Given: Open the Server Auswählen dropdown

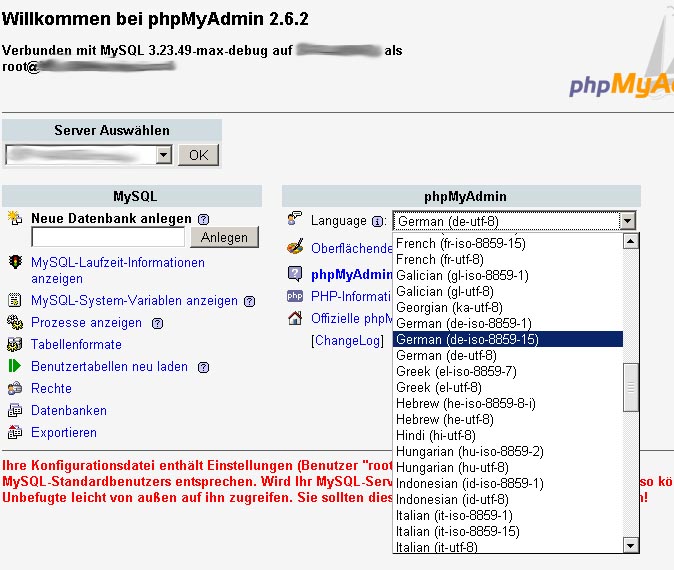Looking at the screenshot, I should pyautogui.click(x=164, y=154).
